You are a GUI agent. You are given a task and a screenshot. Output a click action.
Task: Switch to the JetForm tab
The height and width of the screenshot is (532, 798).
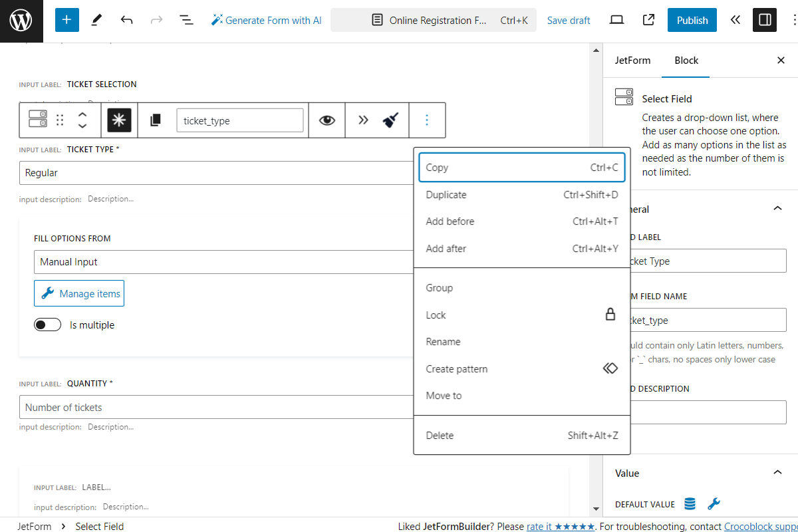click(x=632, y=61)
